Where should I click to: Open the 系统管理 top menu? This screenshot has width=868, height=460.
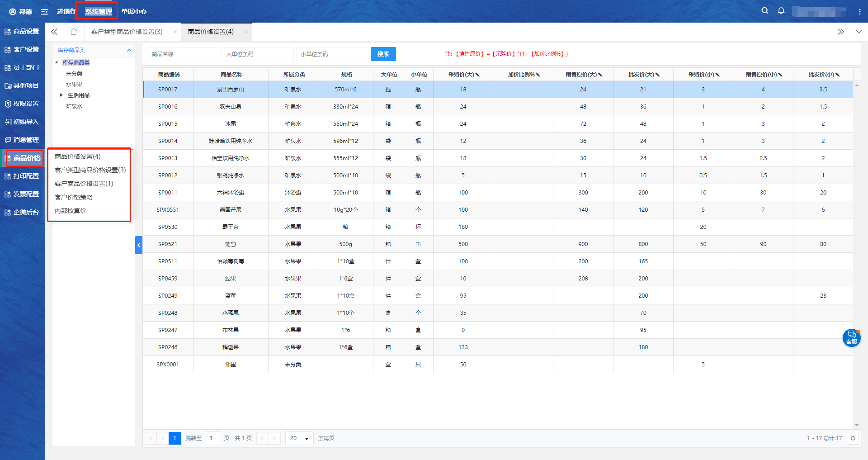click(98, 12)
